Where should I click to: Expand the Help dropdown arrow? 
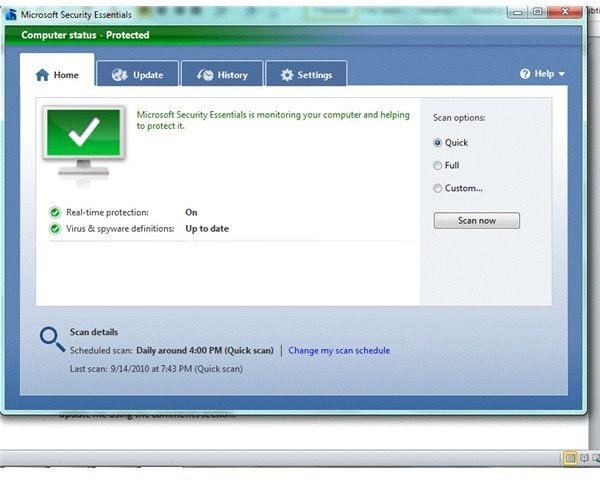[x=561, y=74]
